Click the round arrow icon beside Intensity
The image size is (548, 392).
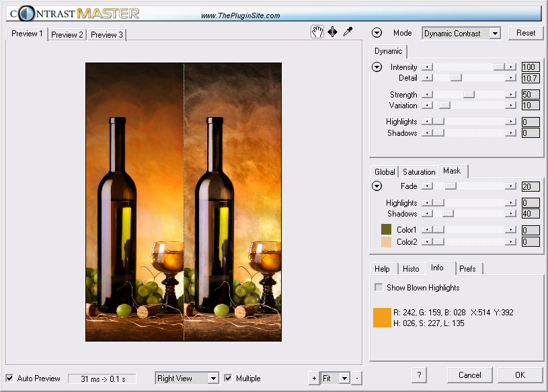(x=377, y=67)
